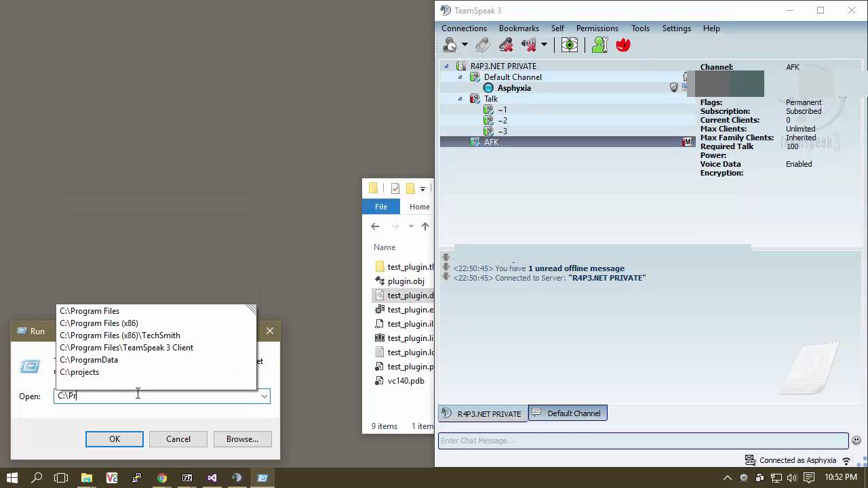
Task: Select the AFK channel row
Action: pyautogui.click(x=567, y=142)
